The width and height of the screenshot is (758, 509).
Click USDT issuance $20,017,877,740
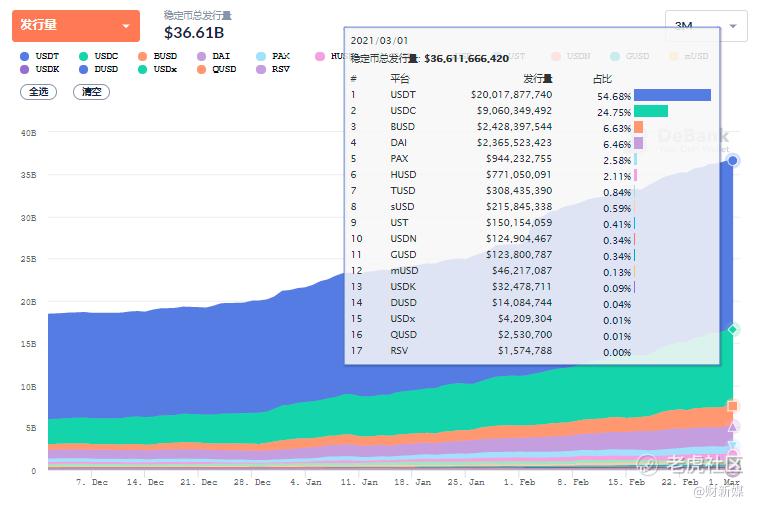[511, 95]
